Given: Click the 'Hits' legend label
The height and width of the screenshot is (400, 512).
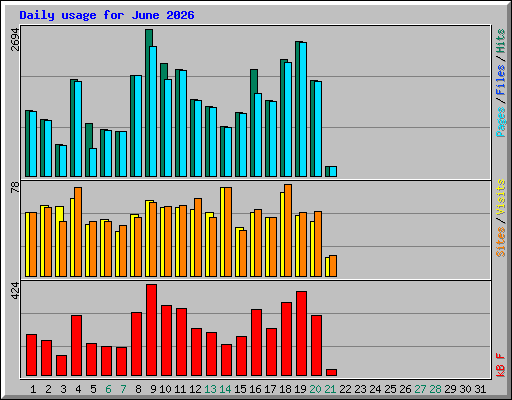Looking at the screenshot, I should (500, 41).
